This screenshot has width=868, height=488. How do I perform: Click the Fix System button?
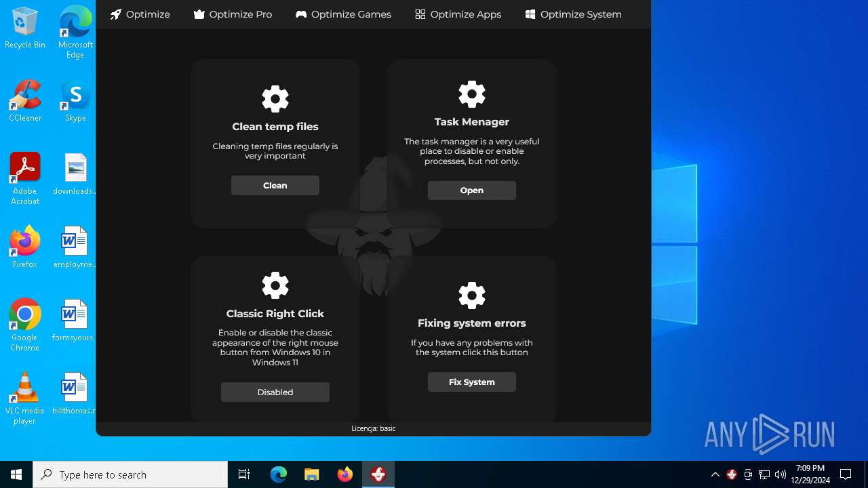472,382
